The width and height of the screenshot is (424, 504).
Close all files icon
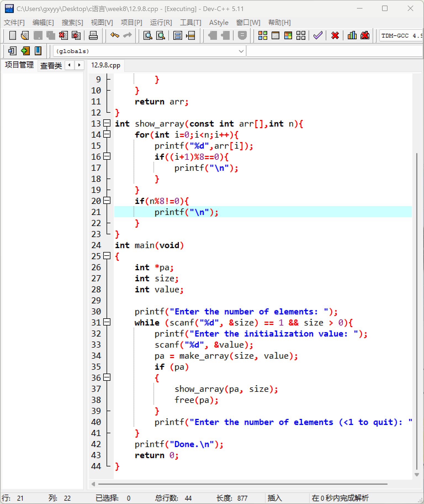[76, 35]
